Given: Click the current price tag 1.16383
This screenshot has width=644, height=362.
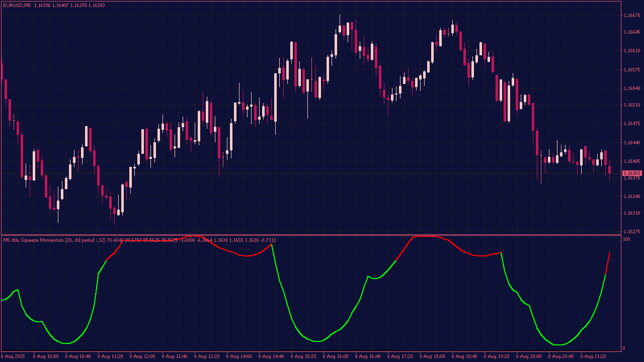Looking at the screenshot, I should point(631,173).
